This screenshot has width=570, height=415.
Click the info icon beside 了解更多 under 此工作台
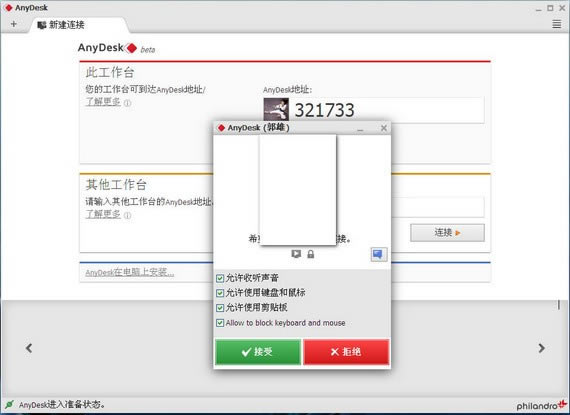[x=127, y=103]
